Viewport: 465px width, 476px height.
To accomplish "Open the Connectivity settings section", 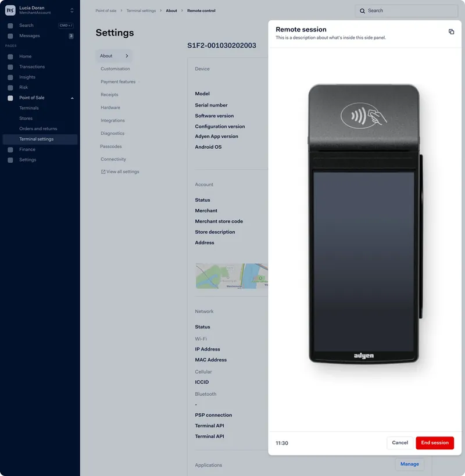I will [113, 159].
